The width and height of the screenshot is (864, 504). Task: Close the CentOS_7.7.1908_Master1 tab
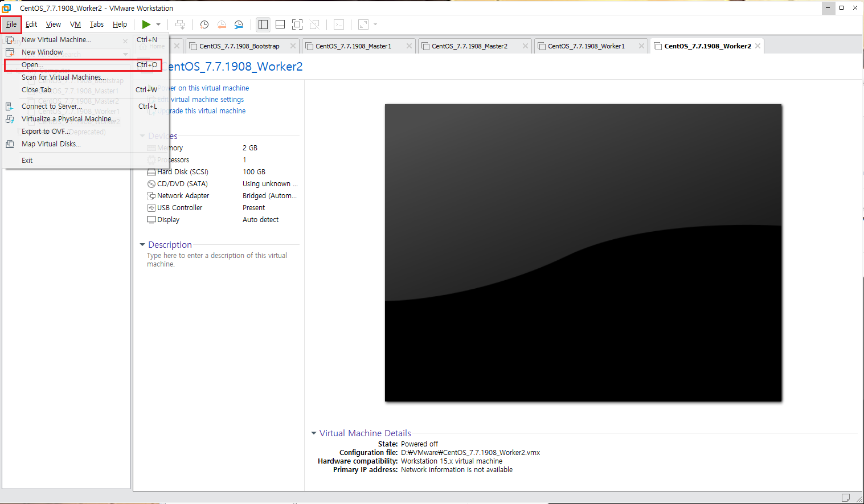click(409, 46)
